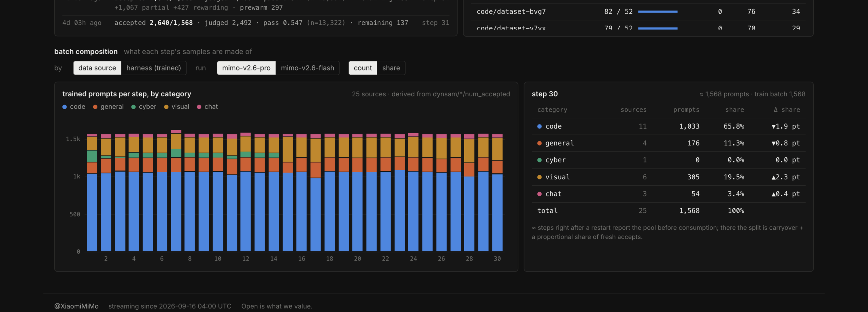The width and height of the screenshot is (868, 312).
Task: Open the @XiaomiMiMo footer link
Action: point(76,306)
